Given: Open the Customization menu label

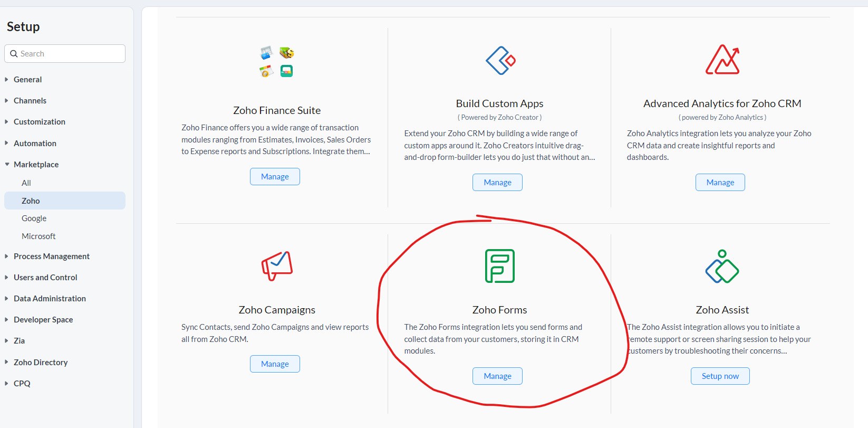Looking at the screenshot, I should click(40, 122).
